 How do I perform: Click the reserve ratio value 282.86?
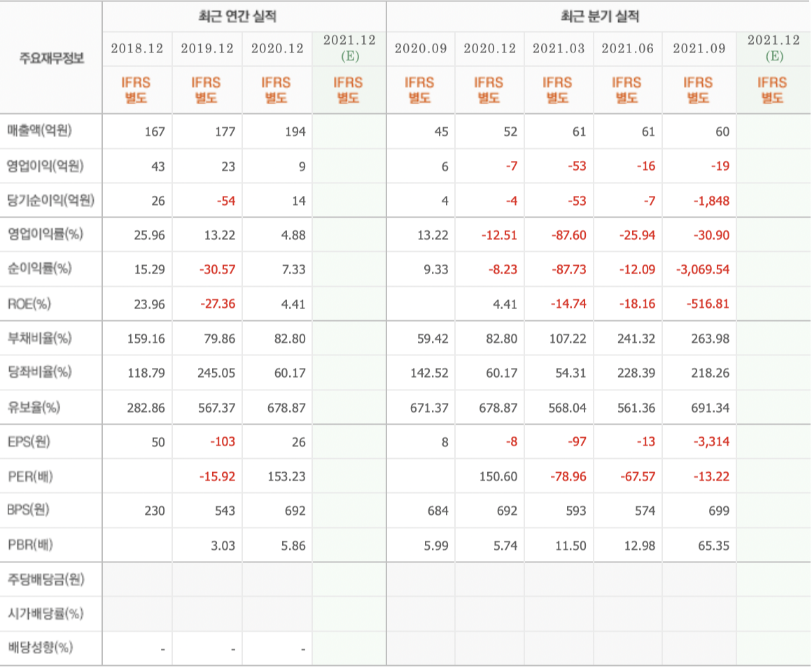pos(146,408)
